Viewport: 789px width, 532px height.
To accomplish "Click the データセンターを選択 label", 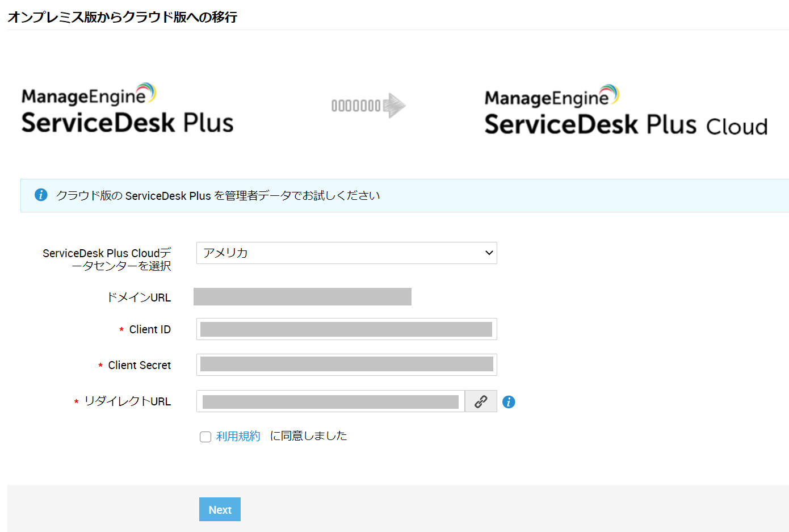I will coord(107,259).
